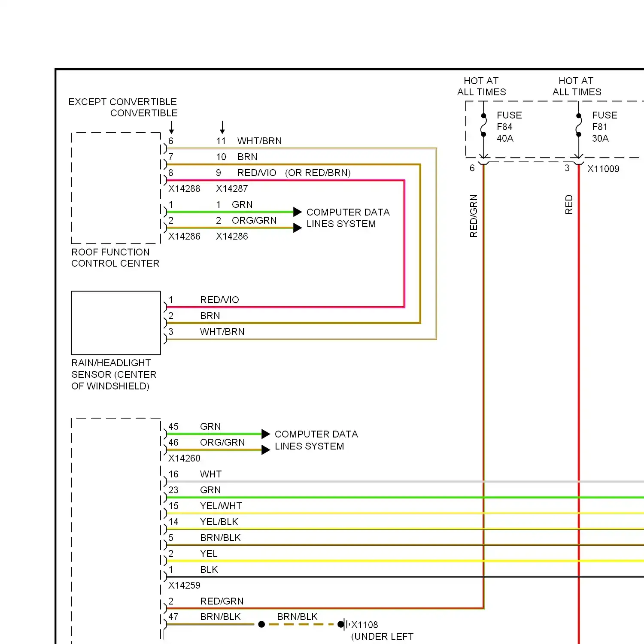Select HOT AT ALL TIMES above fuse F81

pos(577,86)
